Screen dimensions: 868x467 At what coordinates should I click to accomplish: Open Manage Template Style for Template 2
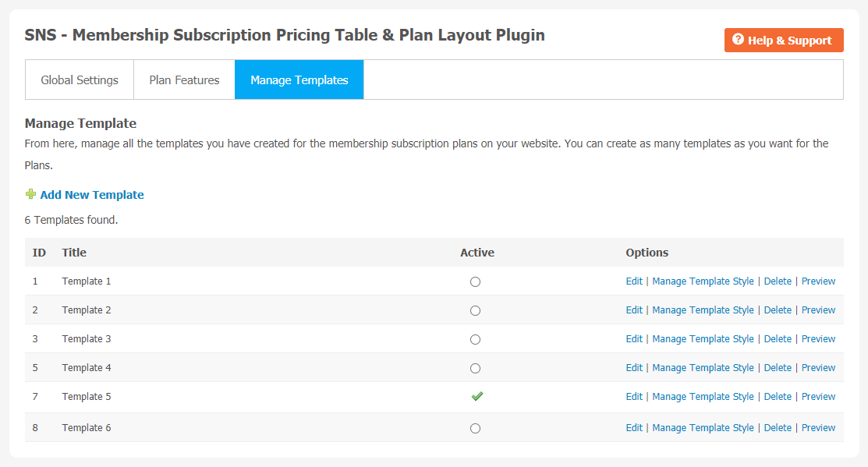[x=703, y=310]
